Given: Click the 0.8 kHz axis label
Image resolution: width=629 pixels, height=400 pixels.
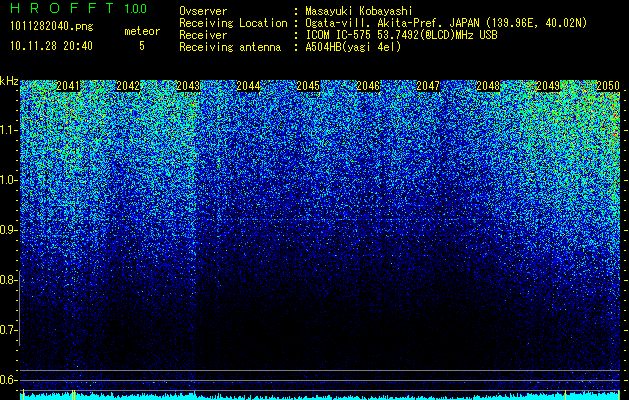Looking at the screenshot, I should (x=9, y=280).
